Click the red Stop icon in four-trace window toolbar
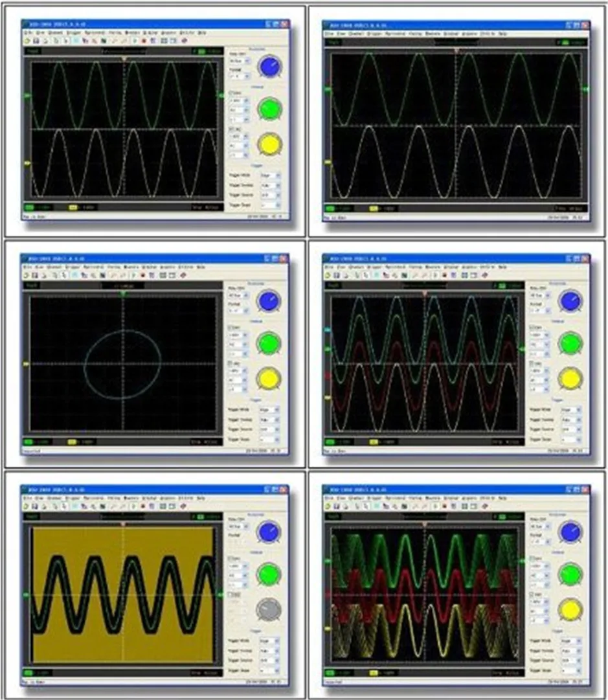Screen dimensions: 608x700 click(x=445, y=275)
